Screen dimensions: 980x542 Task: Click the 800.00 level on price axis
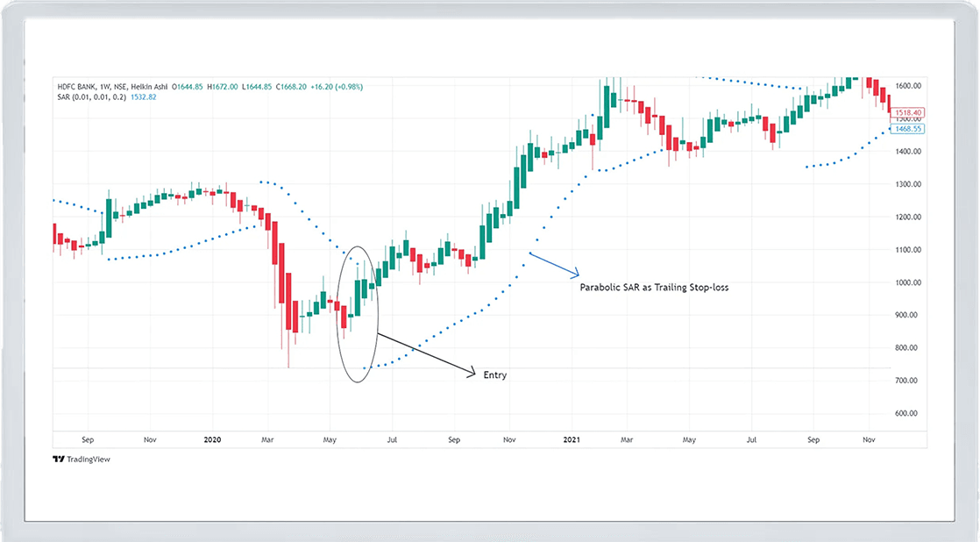click(907, 348)
